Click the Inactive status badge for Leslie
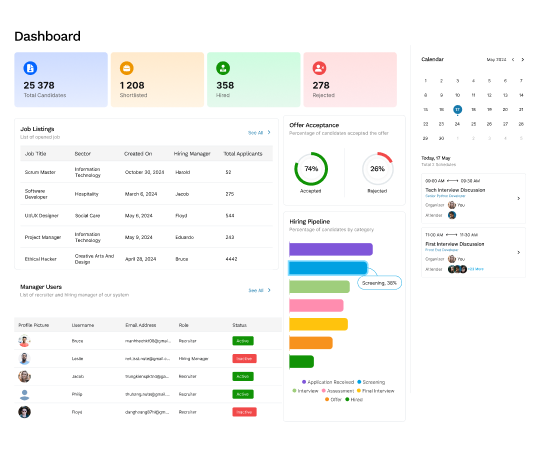The image size is (544, 456). 244,358
